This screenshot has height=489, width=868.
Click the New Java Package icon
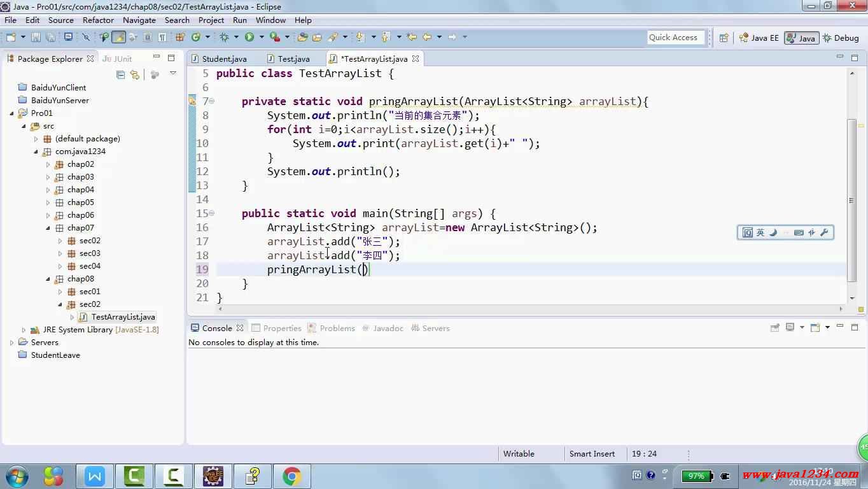coord(179,37)
